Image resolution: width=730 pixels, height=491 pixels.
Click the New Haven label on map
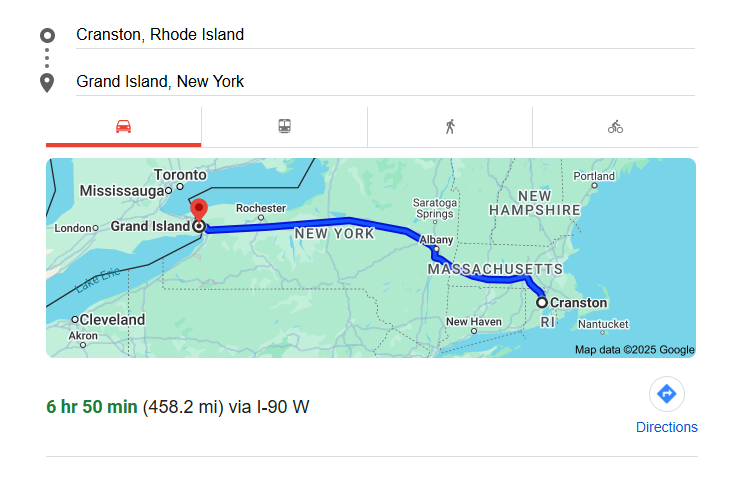[x=473, y=322]
